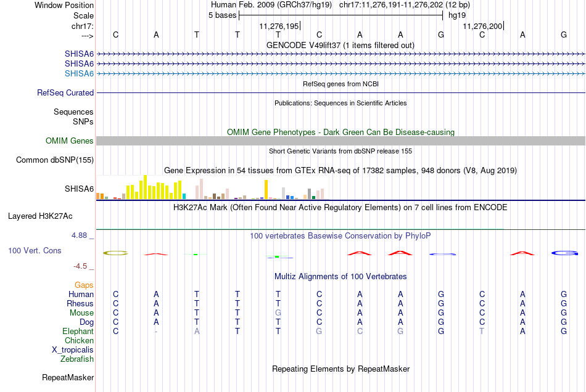Click the 4.88 upper PhyloP axis value

[79, 235]
